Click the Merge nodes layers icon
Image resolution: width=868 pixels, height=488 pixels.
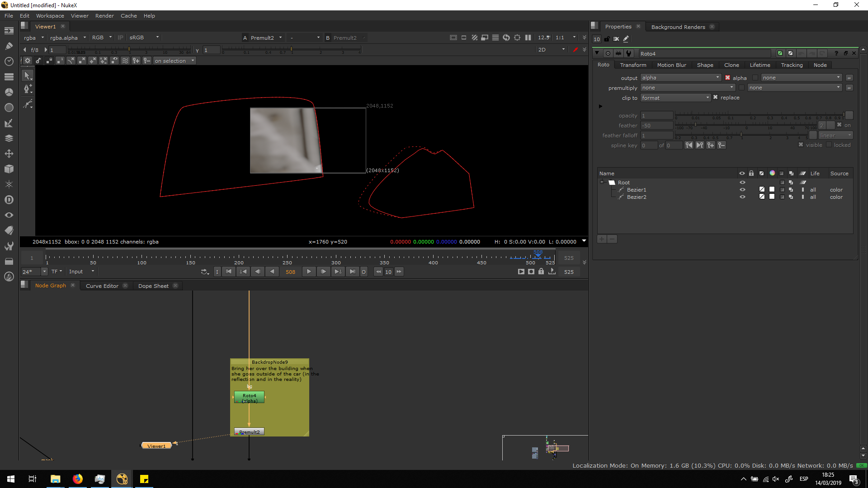click(9, 138)
